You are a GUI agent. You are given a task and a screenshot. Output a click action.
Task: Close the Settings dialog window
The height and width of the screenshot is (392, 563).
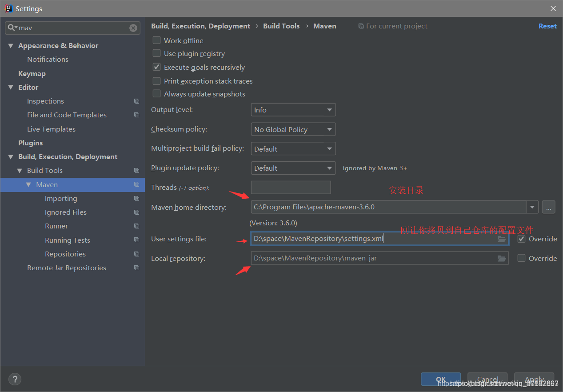(553, 8)
